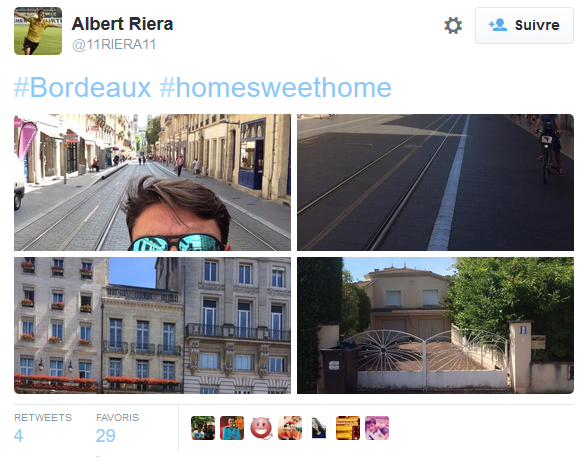Open Albert Riera's profile avatar
Viewport: 584px width, 461px height.
click(38, 31)
